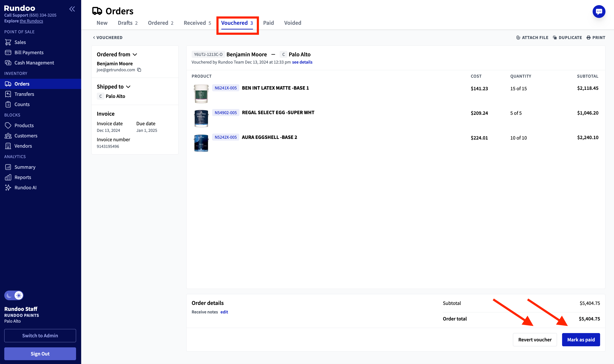614x364 pixels.
Task: Click the Reports bar chart icon
Action: point(8,177)
